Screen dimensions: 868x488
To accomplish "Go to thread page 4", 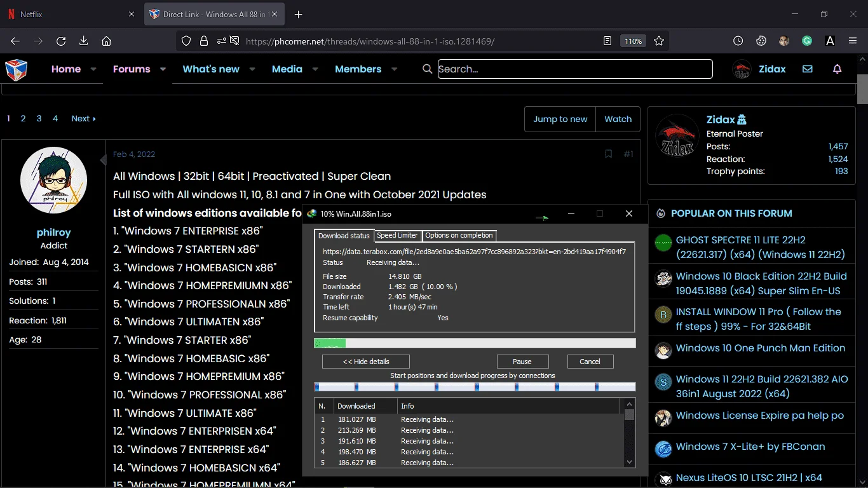I will (55, 118).
